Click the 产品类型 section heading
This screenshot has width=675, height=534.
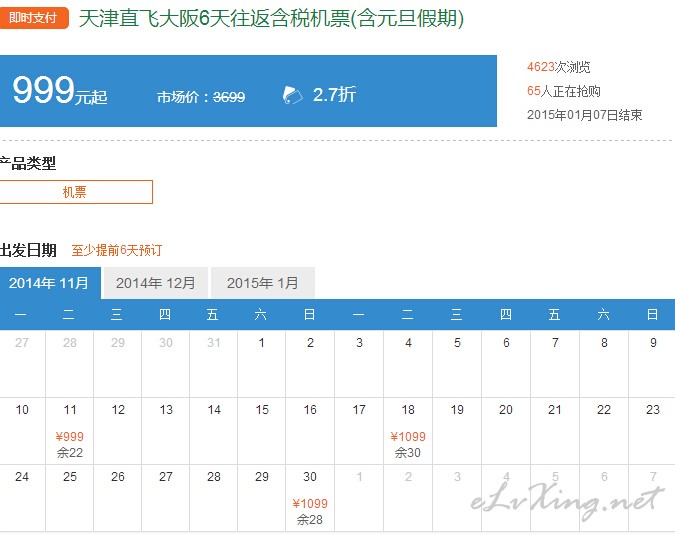28,163
